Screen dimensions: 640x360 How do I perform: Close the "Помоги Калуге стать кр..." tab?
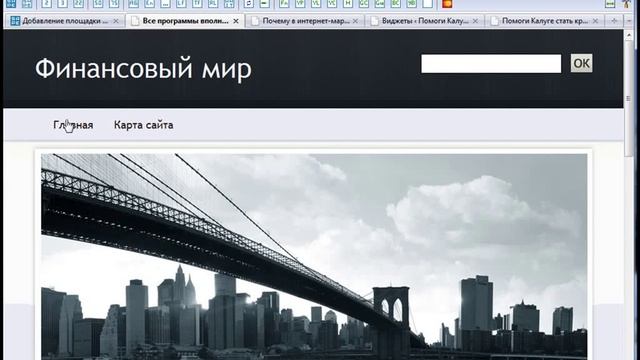click(595, 21)
